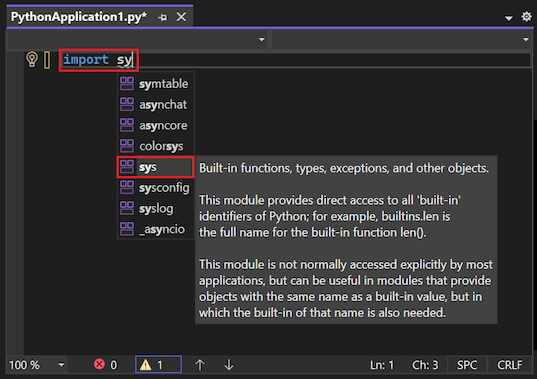Open the tab list dropdown arrow
This screenshot has height=379, width=537.
[509, 18]
